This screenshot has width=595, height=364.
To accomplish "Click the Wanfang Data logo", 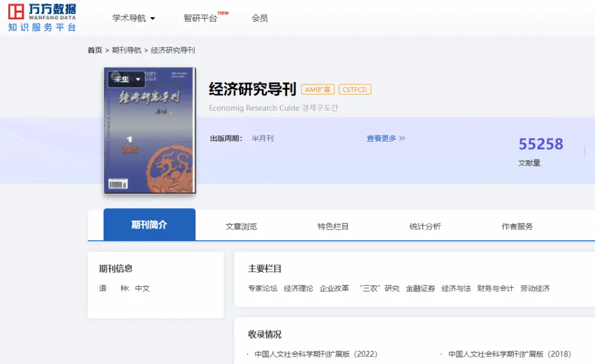I will (42, 18).
